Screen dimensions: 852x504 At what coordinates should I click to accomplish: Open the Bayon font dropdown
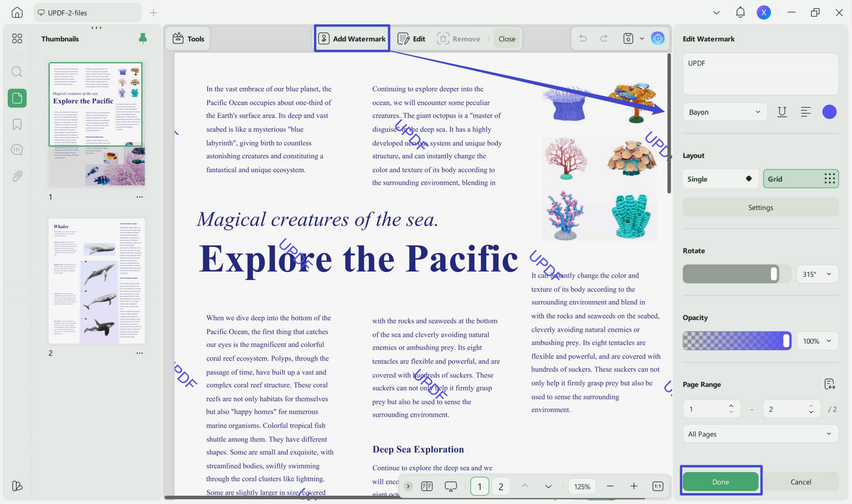tap(725, 112)
